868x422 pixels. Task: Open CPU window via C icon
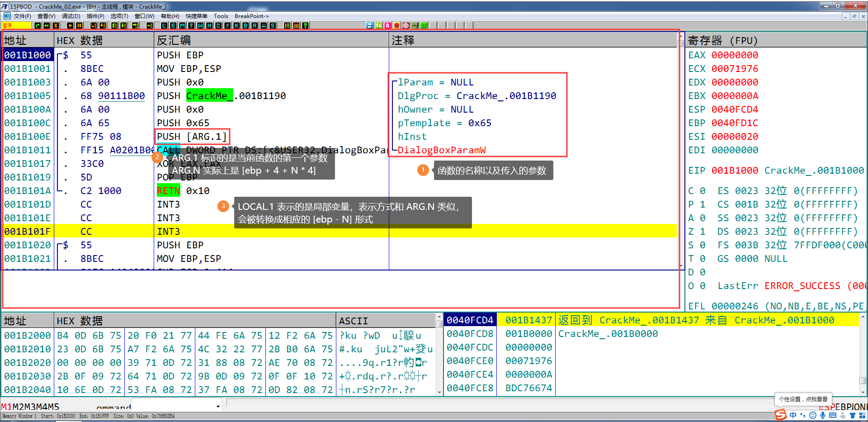(218, 25)
